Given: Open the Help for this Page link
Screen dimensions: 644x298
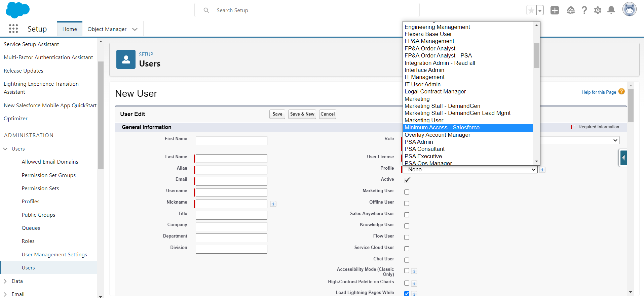Looking at the screenshot, I should (599, 92).
